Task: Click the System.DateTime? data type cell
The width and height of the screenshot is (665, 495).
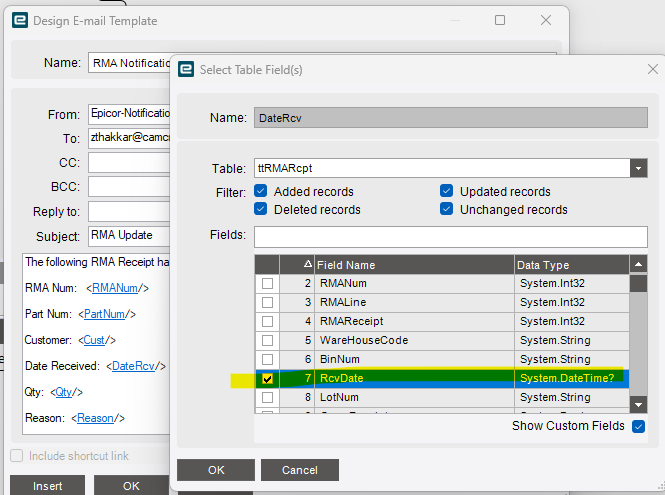Action: tap(571, 378)
